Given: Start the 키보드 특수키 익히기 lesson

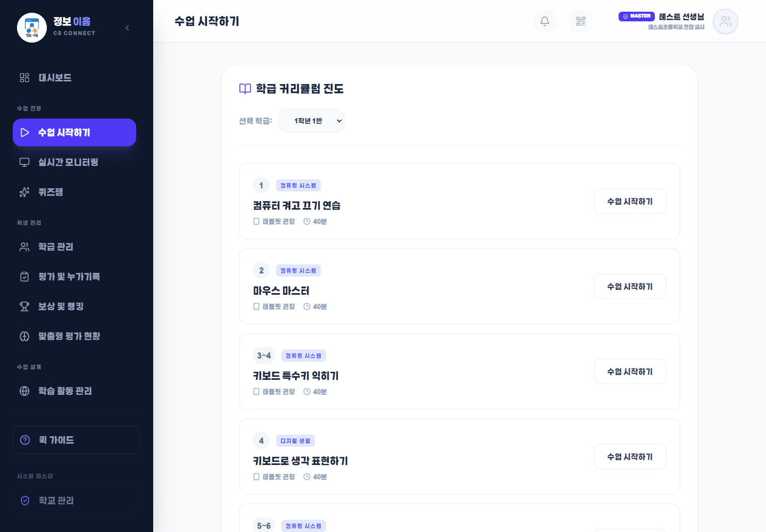Looking at the screenshot, I should [x=630, y=371].
